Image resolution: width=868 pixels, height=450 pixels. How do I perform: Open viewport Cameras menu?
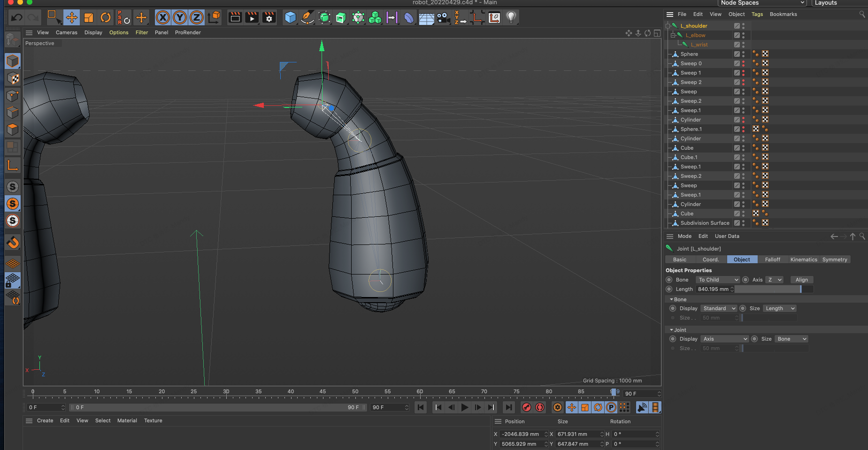67,32
